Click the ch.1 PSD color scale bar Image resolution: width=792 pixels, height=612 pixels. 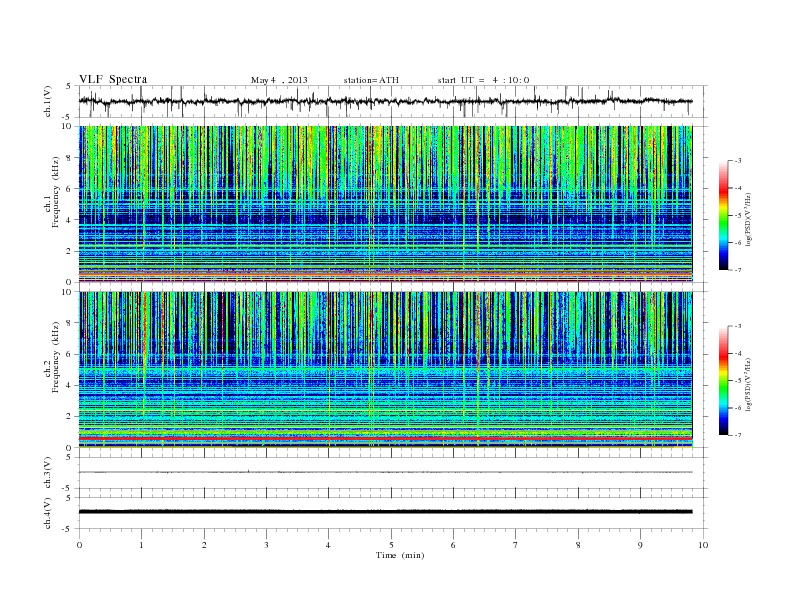724,216
